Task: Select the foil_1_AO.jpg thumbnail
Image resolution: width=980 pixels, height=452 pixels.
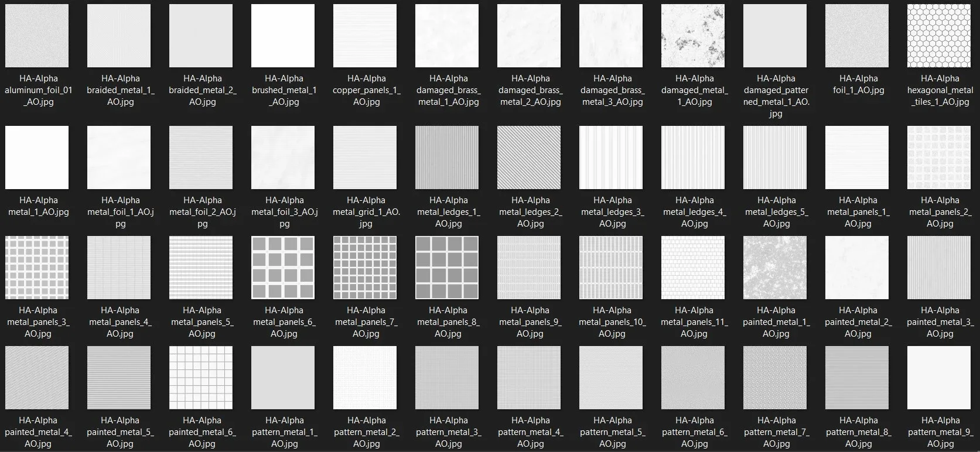Action: pyautogui.click(x=857, y=36)
